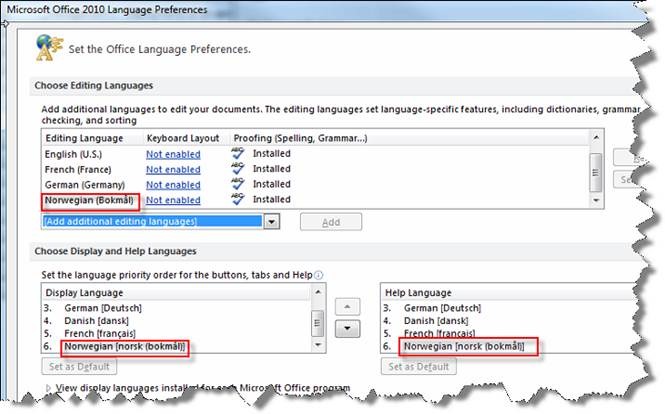Select Norwegian (Bokmål) editing language row
This screenshot has height=414, width=665.
[315, 199]
